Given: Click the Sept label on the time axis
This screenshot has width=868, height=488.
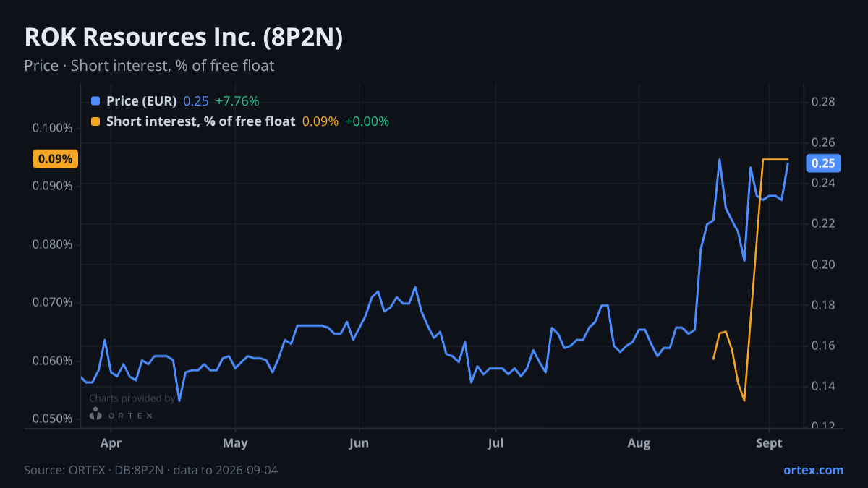Looking at the screenshot, I should [x=769, y=443].
